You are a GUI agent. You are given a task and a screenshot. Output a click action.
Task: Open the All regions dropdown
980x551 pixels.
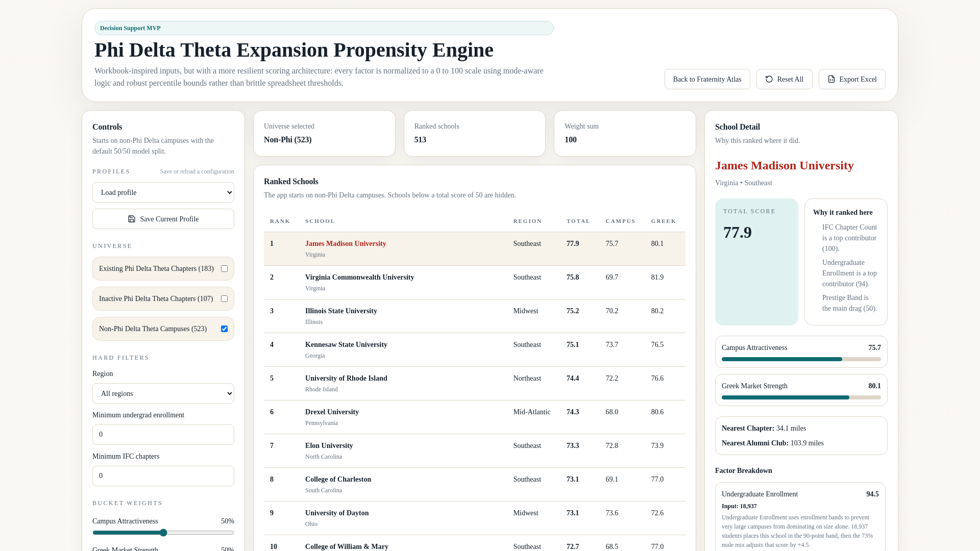click(x=163, y=393)
